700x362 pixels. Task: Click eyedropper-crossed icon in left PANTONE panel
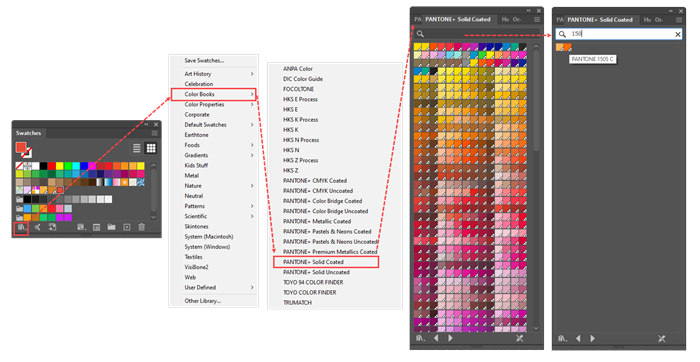click(519, 338)
